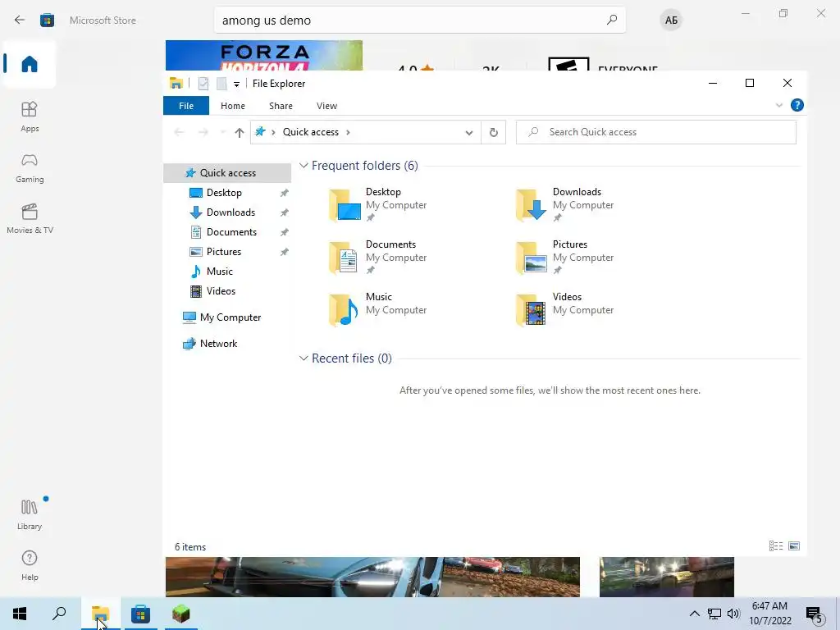Open the АБ user profile avatar
This screenshot has width=840, height=630.
[x=671, y=21]
